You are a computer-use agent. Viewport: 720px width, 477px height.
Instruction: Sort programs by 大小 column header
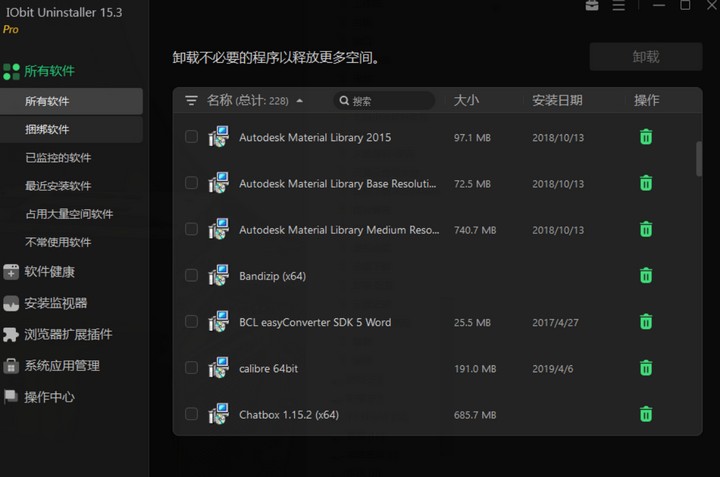tap(466, 101)
